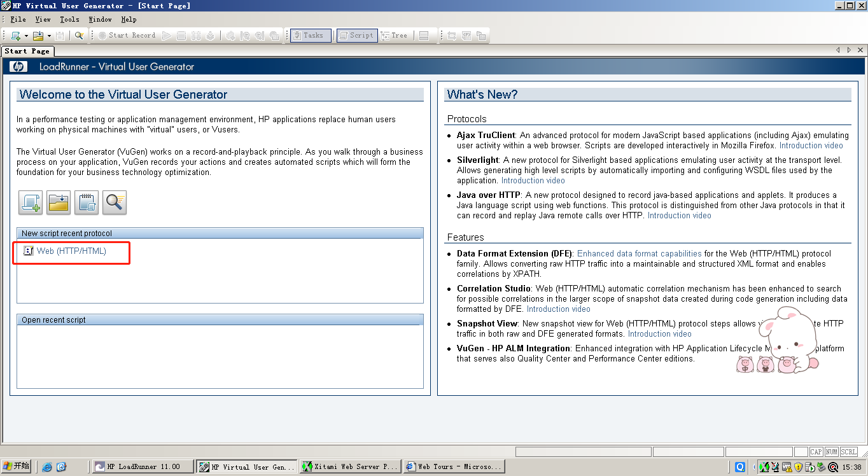Click the New script recent protocol header
Image resolution: width=868 pixels, height=476 pixels.
pos(220,234)
